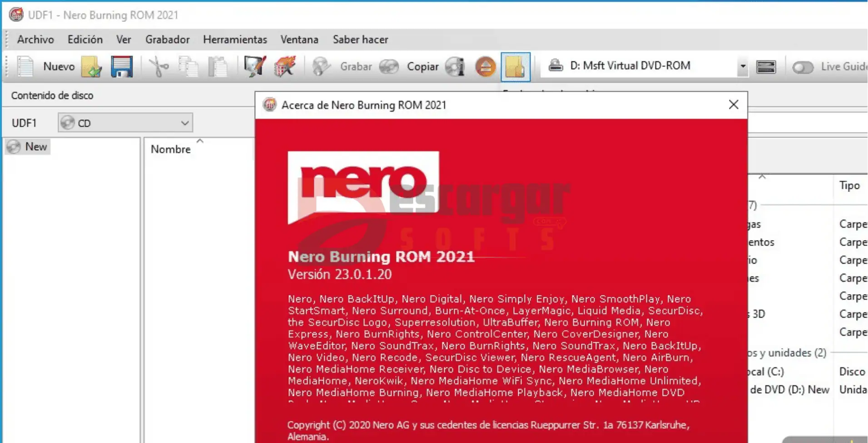The image size is (868, 443).
Task: Open the Archivo menu
Action: (x=35, y=39)
